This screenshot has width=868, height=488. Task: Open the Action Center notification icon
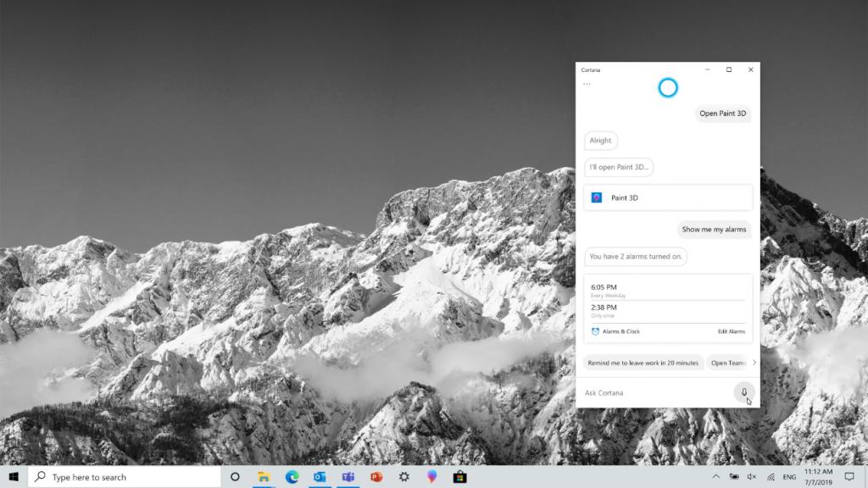851,477
